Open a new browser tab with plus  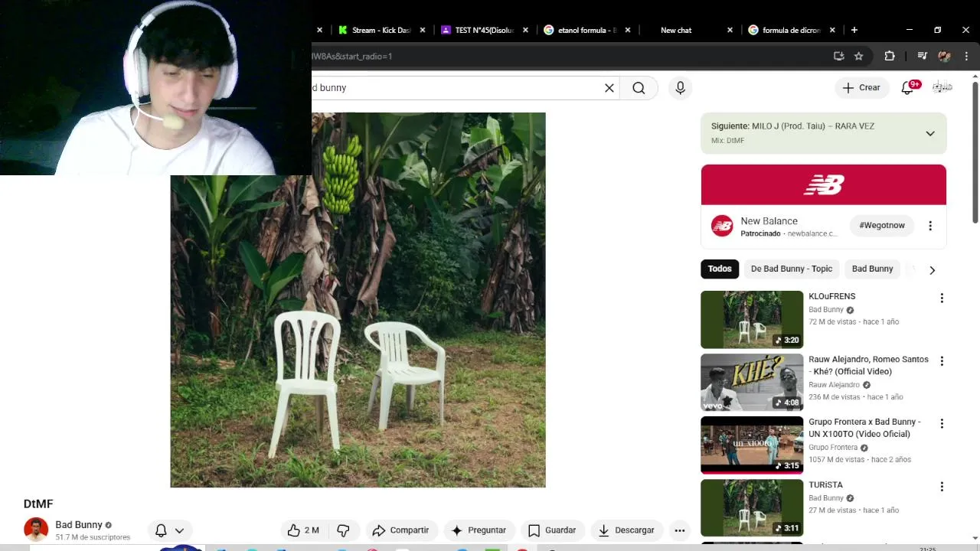click(854, 30)
